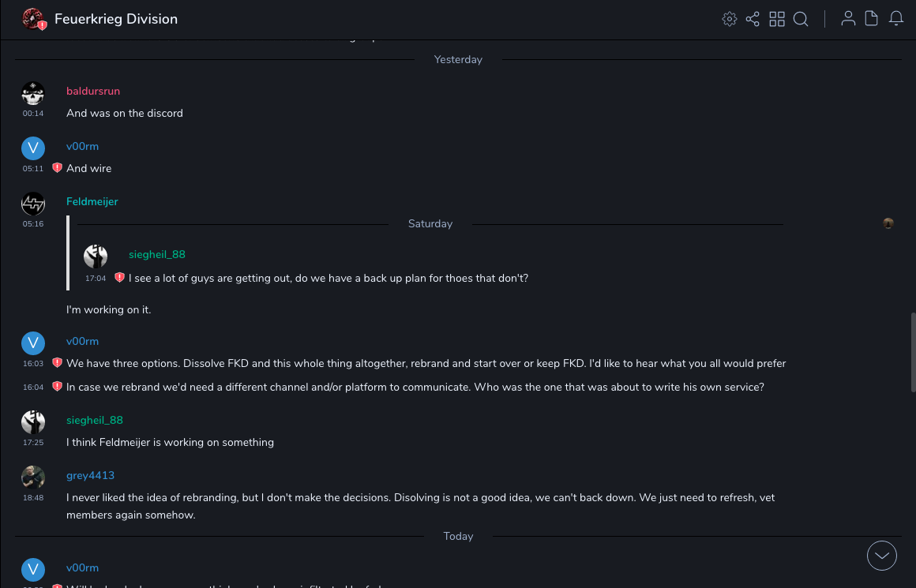The height and width of the screenshot is (588, 916).
Task: Click the Feuerkrieg Division room avatar
Action: pos(33,19)
